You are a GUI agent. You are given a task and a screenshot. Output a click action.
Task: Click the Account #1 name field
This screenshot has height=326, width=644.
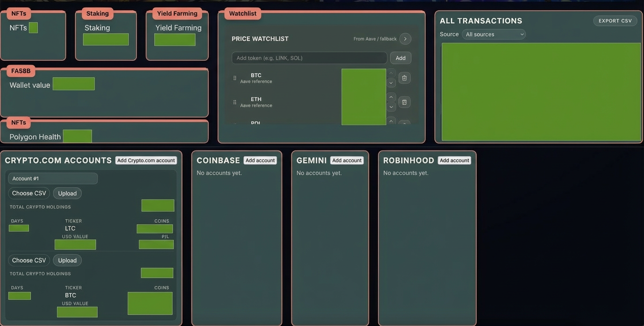pos(53,179)
